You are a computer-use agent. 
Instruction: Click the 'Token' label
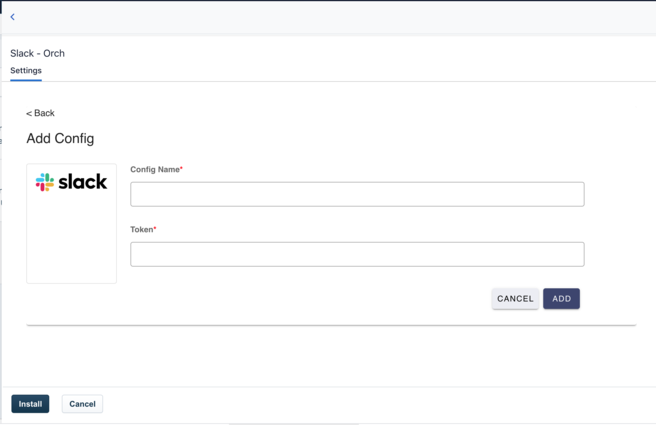pyautogui.click(x=141, y=229)
